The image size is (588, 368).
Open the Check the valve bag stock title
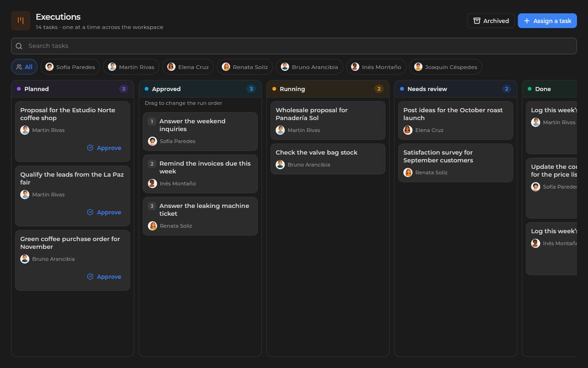point(317,152)
